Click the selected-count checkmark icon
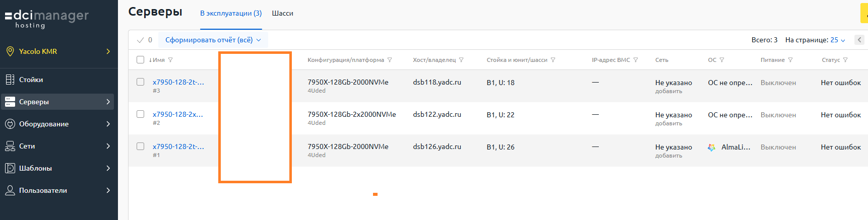 point(140,40)
